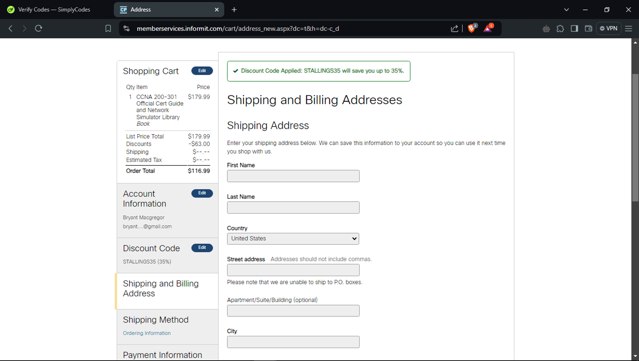Toggle the browser sidebar panel
The image size is (639, 361).
coord(574,29)
